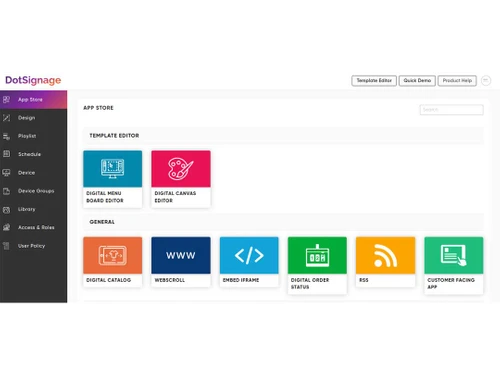The width and height of the screenshot is (500, 375).
Task: Click the 'RSS' label text
Action: [x=364, y=280]
